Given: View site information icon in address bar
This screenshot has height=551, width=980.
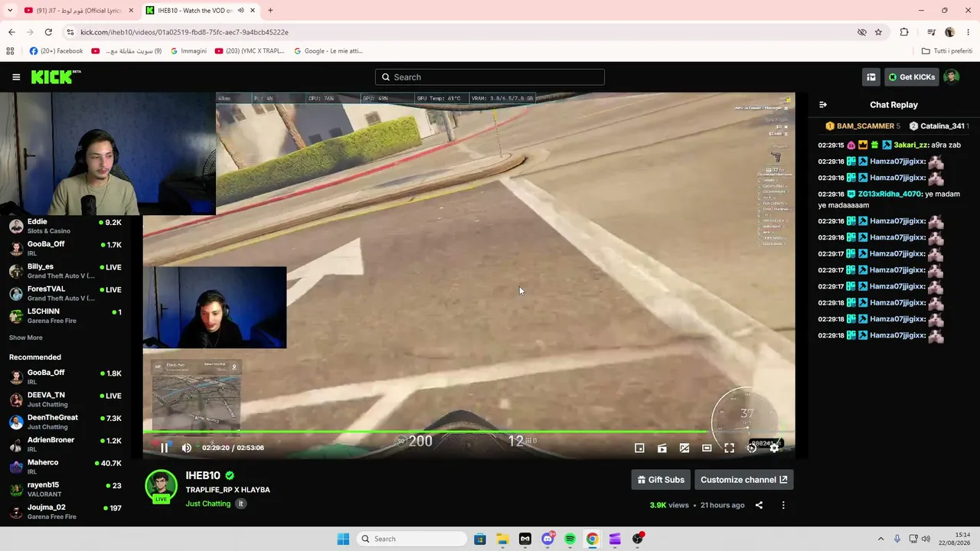Looking at the screenshot, I should click(x=70, y=32).
